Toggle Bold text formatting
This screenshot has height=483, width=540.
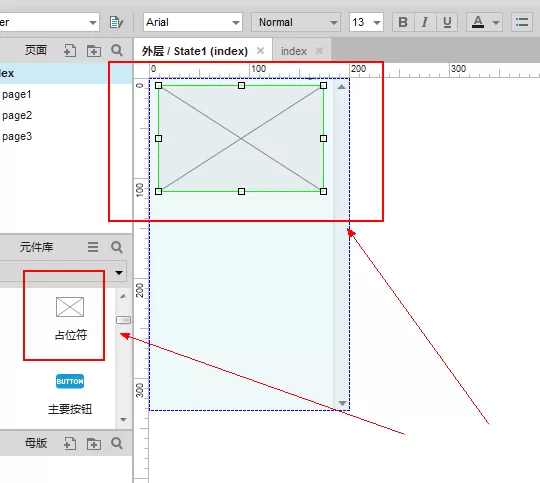[x=403, y=22]
